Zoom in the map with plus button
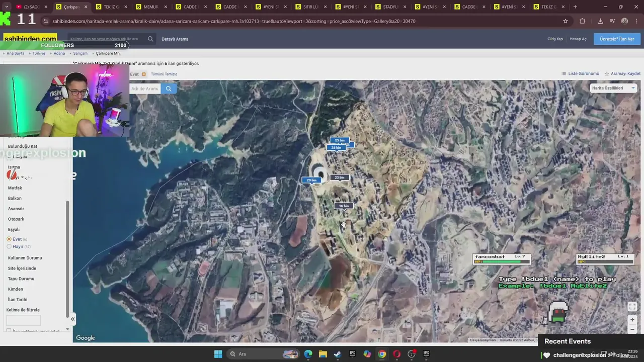 [x=632, y=320]
